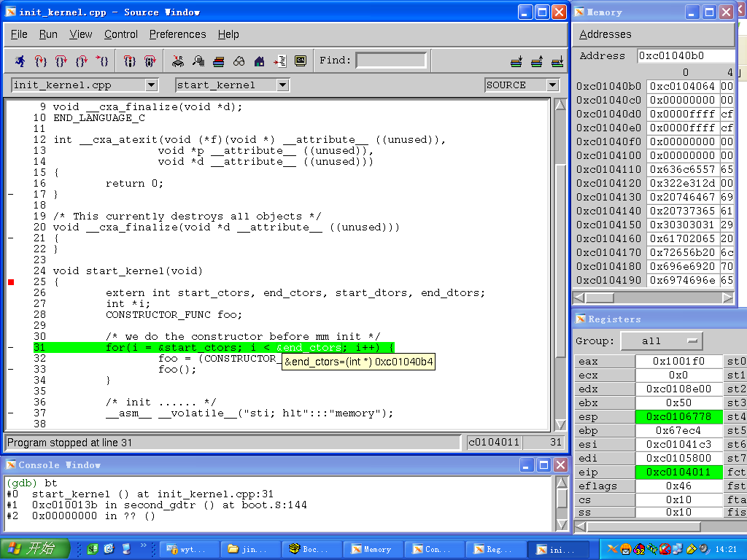This screenshot has width=747, height=560.
Task: Click Console window scroll-down arrow
Action: [562, 525]
